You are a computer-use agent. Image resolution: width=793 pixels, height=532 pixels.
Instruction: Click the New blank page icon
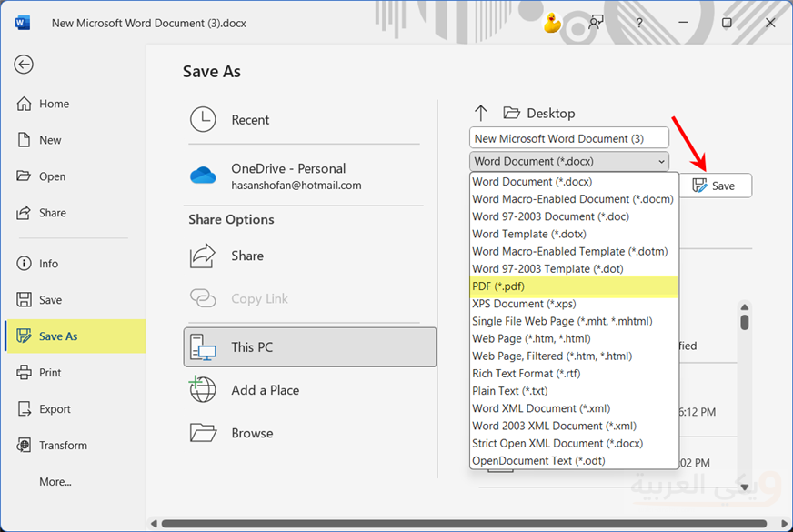pyautogui.click(x=24, y=139)
